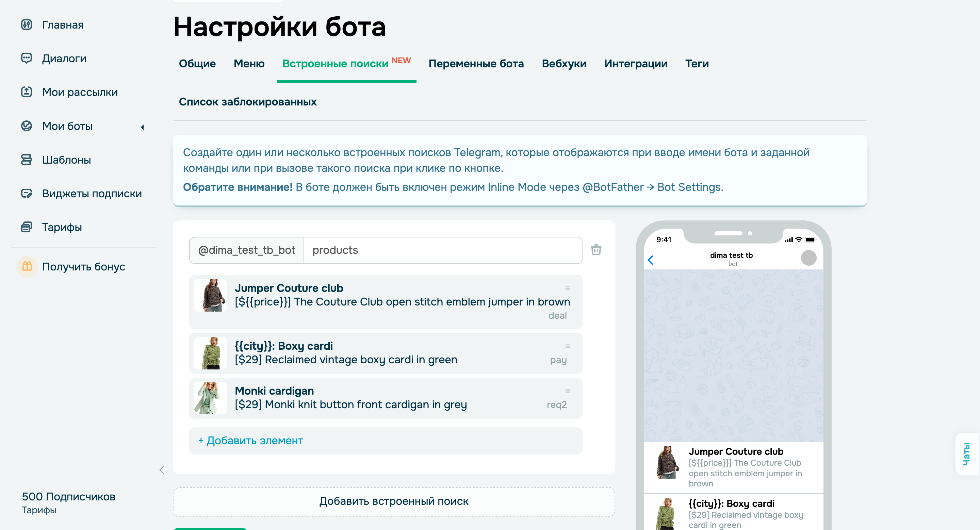Click Добавить элемент link
Screen dimensions: 980x530
coord(250,441)
